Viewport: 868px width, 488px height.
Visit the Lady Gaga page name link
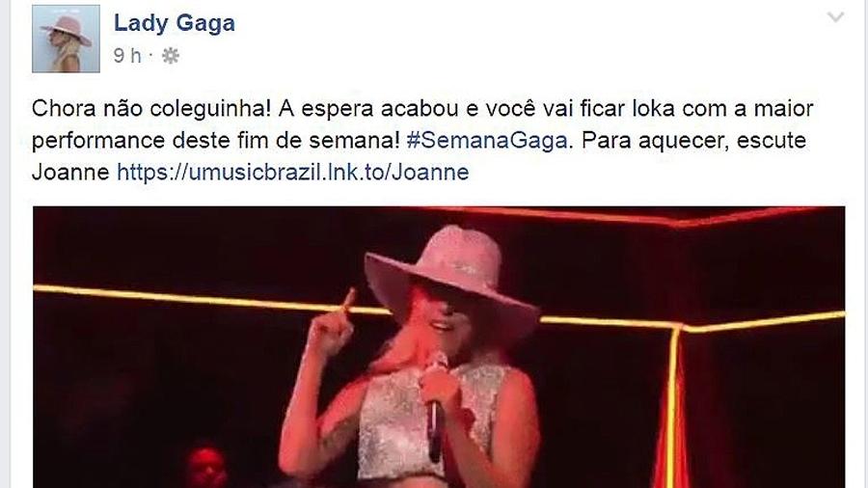[x=175, y=23]
